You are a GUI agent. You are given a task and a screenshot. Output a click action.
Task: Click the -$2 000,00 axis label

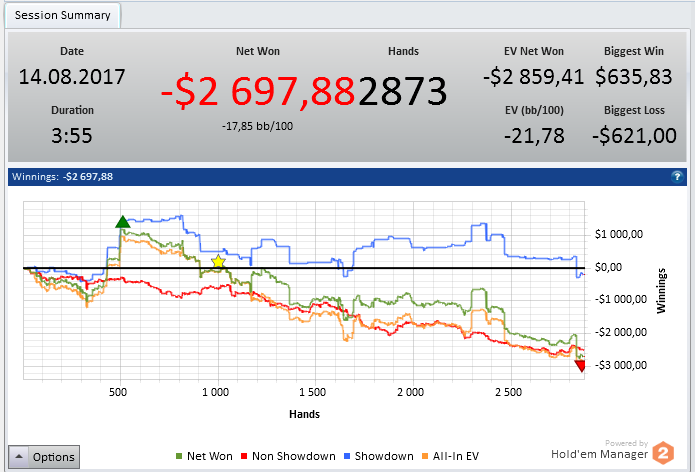[x=621, y=332]
